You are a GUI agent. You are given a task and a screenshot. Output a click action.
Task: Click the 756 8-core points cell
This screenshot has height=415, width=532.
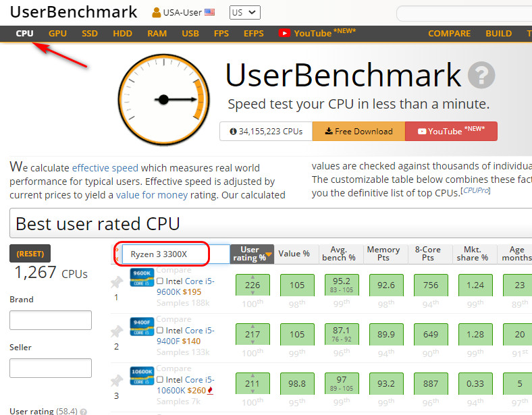coord(431,285)
